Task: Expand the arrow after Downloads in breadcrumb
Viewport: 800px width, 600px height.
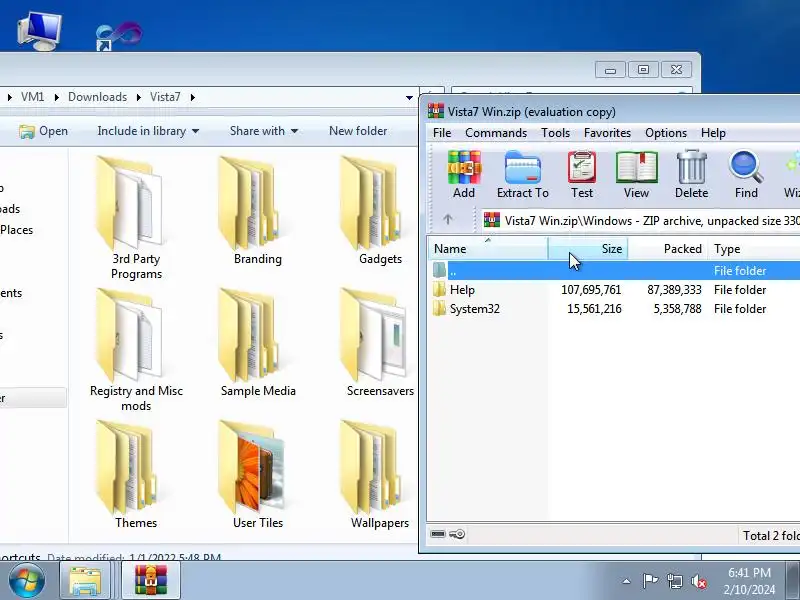Action: pyautogui.click(x=138, y=97)
